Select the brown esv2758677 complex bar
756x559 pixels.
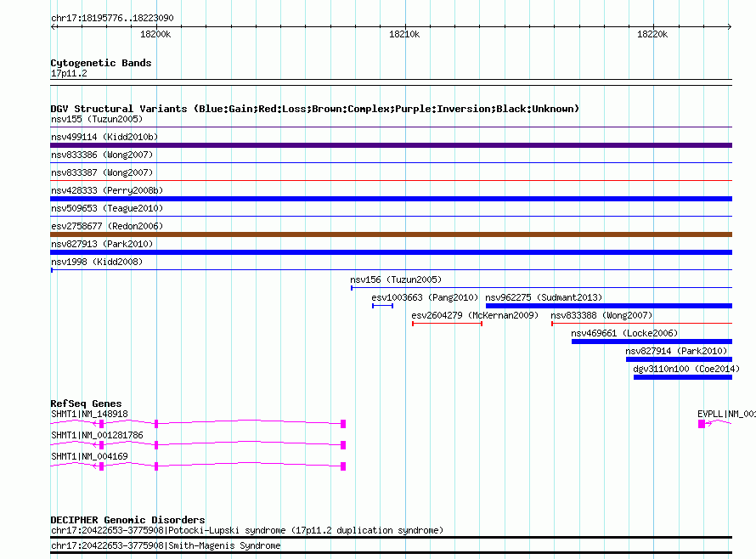(391, 234)
